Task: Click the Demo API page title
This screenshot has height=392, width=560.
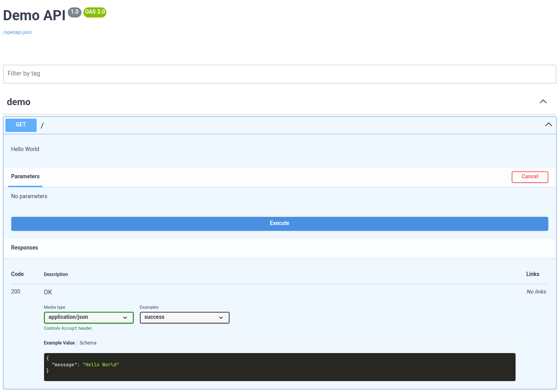Action: (34, 15)
